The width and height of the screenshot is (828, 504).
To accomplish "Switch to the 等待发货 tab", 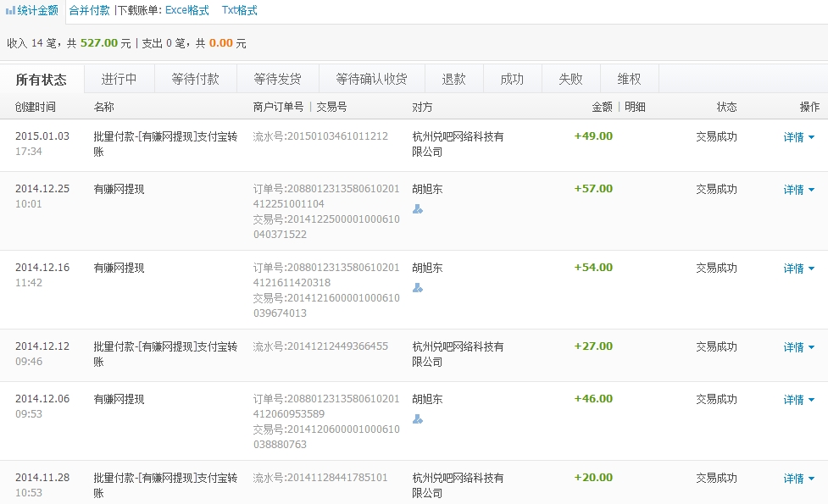I will [278, 79].
